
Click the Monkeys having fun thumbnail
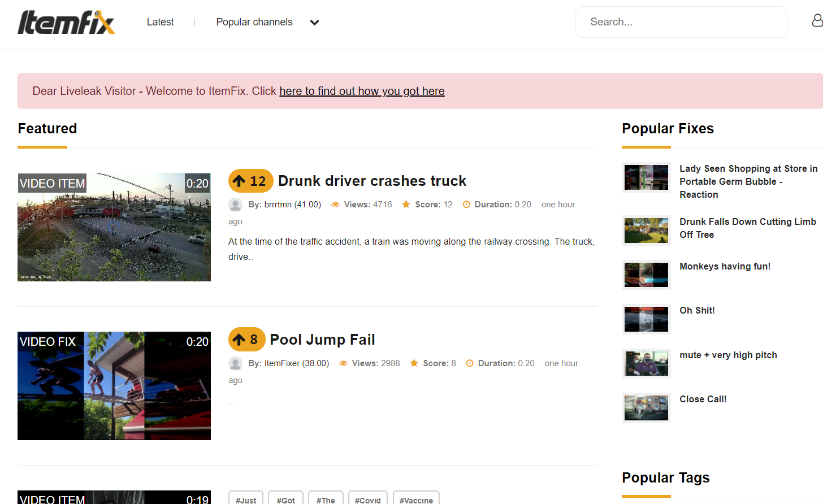(x=646, y=275)
